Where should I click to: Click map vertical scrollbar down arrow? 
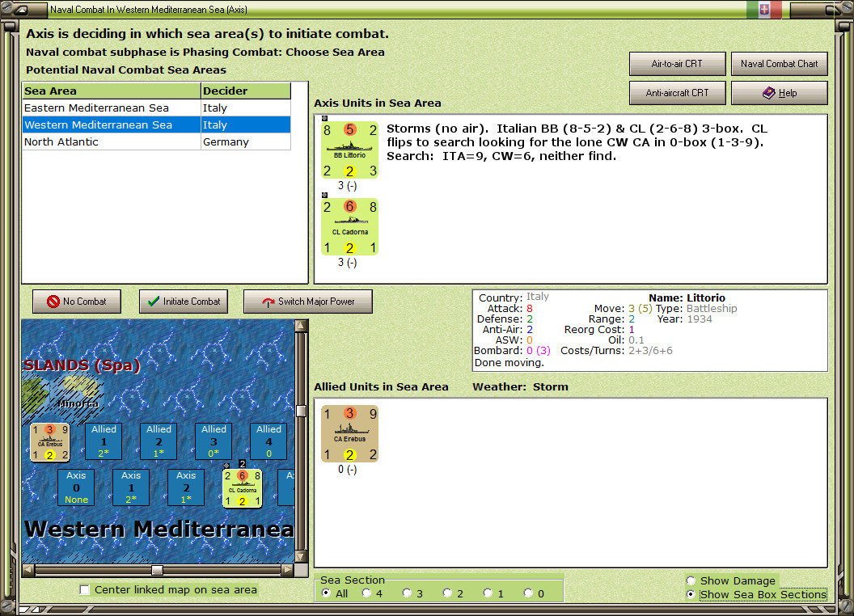(301, 557)
